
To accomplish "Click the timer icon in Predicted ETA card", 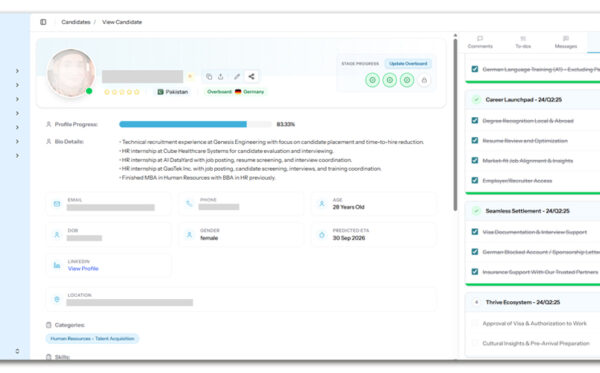I will (x=322, y=235).
